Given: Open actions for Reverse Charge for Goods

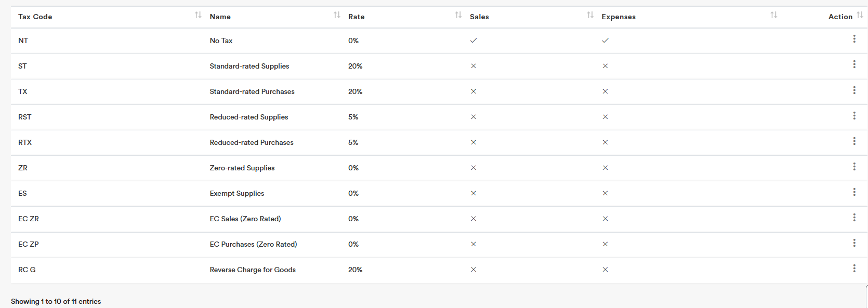Looking at the screenshot, I should pos(854,269).
